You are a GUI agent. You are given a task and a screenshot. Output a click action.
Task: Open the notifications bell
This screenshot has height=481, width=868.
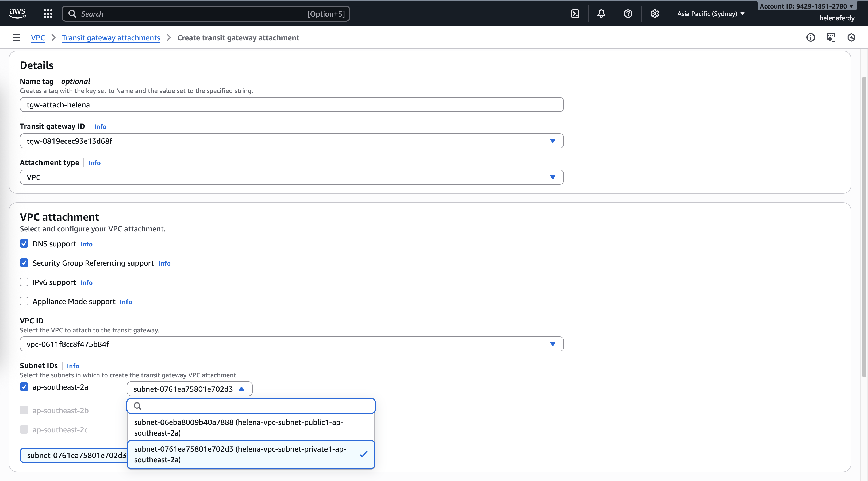601,14
